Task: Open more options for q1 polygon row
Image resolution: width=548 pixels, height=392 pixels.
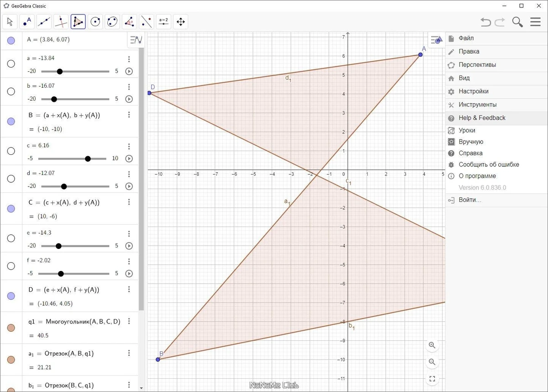Action: [x=129, y=321]
